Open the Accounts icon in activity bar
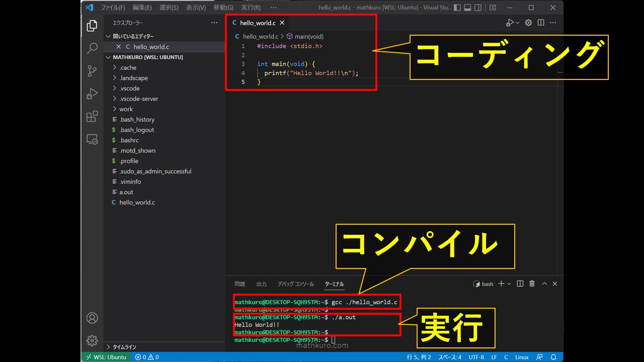The height and width of the screenshot is (362, 644). click(x=92, y=318)
